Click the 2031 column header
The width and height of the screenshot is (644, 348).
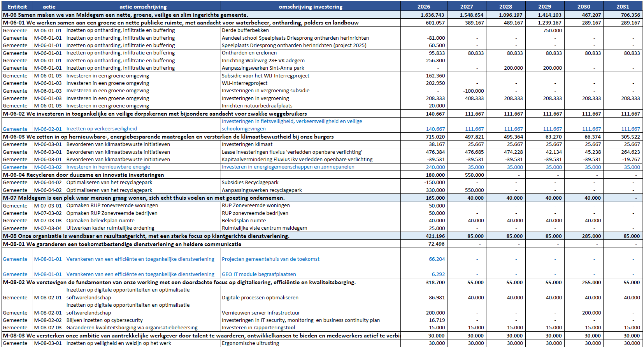(623, 7)
